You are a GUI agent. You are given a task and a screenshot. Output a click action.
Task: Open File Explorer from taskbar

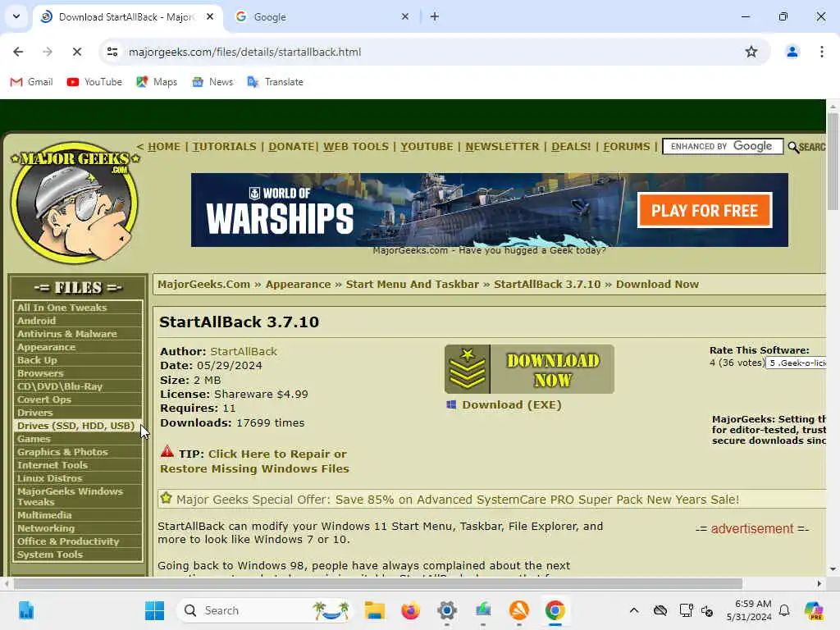pyautogui.click(x=374, y=610)
